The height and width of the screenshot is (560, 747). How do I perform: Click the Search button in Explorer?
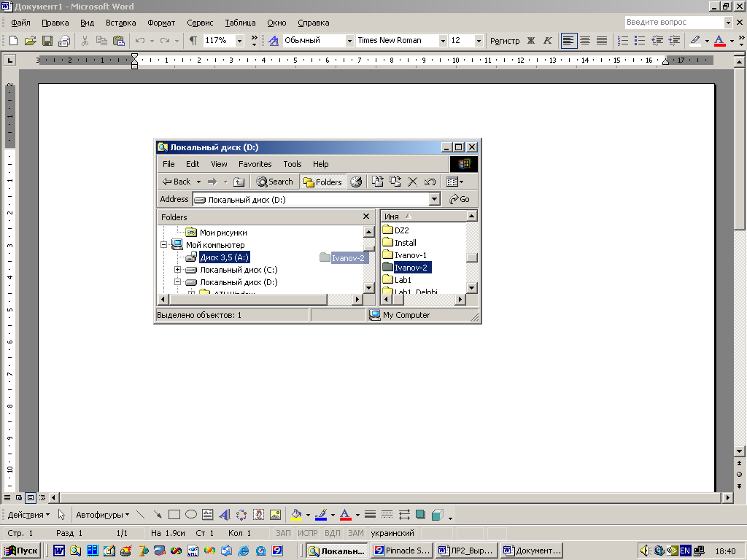click(274, 182)
